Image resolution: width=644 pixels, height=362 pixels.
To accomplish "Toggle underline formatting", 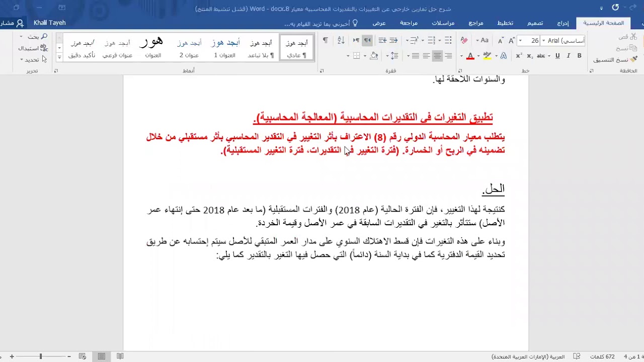I will click(x=557, y=56).
